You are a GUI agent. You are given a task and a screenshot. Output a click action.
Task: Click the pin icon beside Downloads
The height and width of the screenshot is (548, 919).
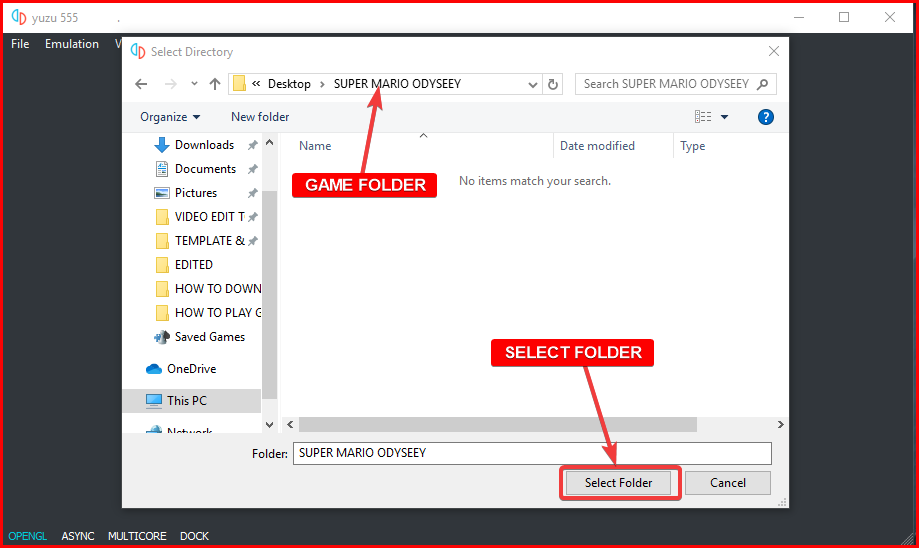point(253,145)
